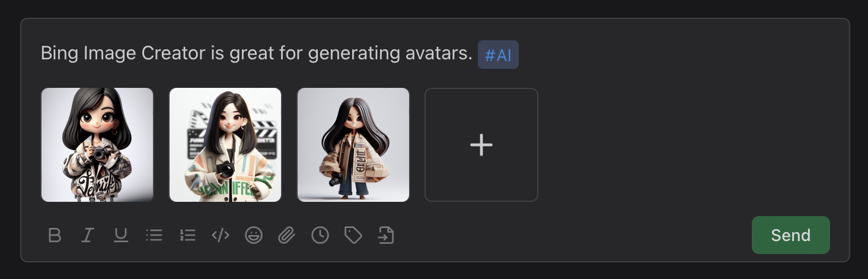Open the emoji picker

click(254, 236)
